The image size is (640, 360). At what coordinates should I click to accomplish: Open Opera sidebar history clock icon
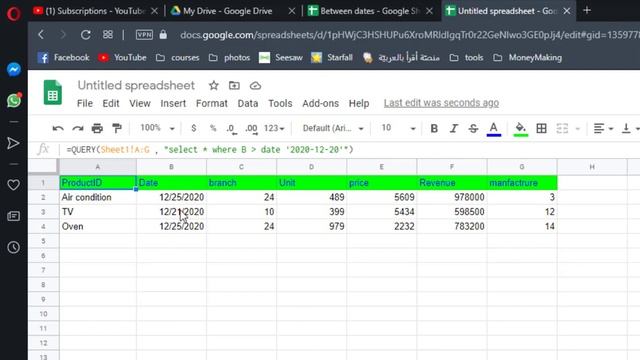(x=13, y=247)
